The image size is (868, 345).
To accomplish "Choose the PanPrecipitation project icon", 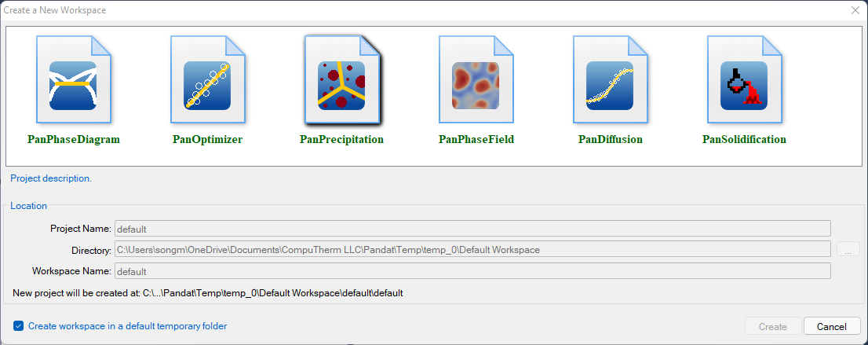I will point(341,80).
